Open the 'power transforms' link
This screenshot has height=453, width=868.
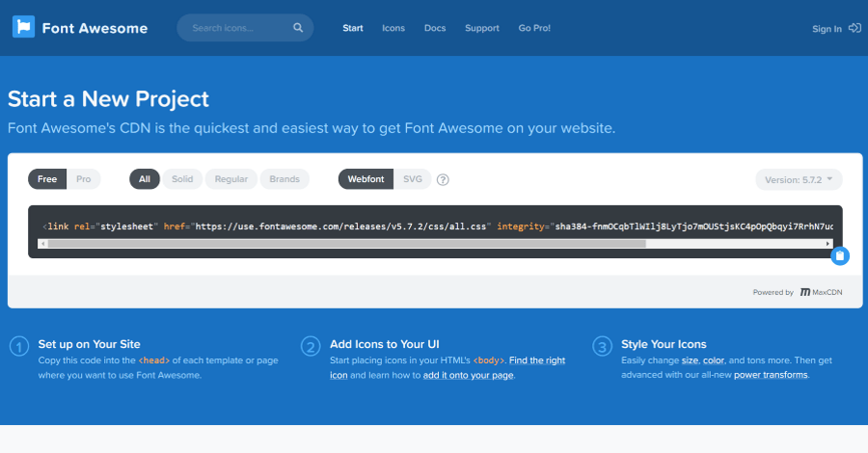pos(771,375)
